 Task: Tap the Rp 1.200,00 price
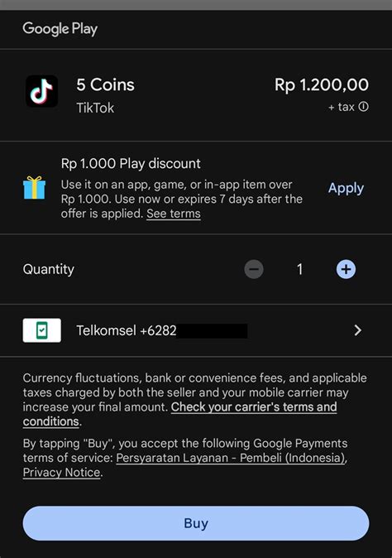[322, 84]
